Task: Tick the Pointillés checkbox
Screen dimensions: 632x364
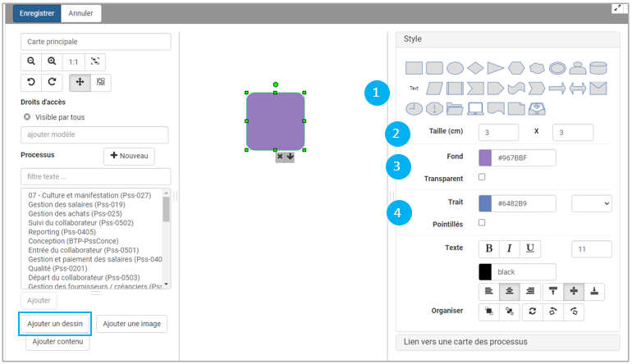Action: 482,222
